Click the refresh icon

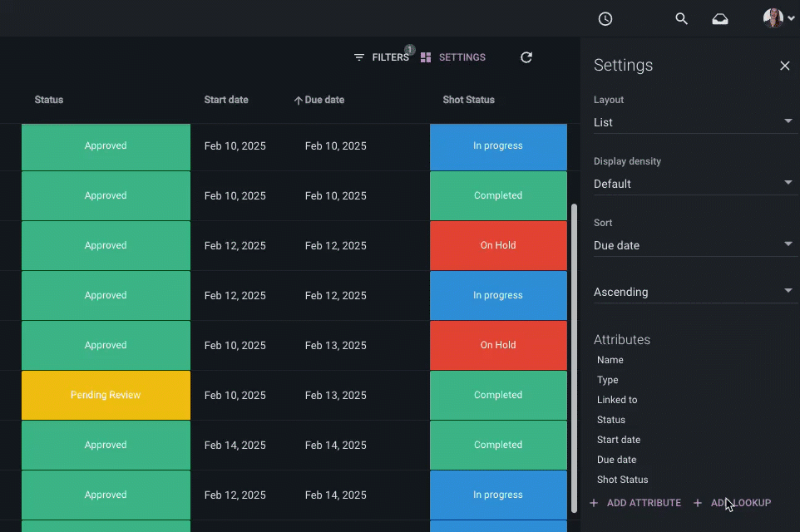tap(526, 57)
